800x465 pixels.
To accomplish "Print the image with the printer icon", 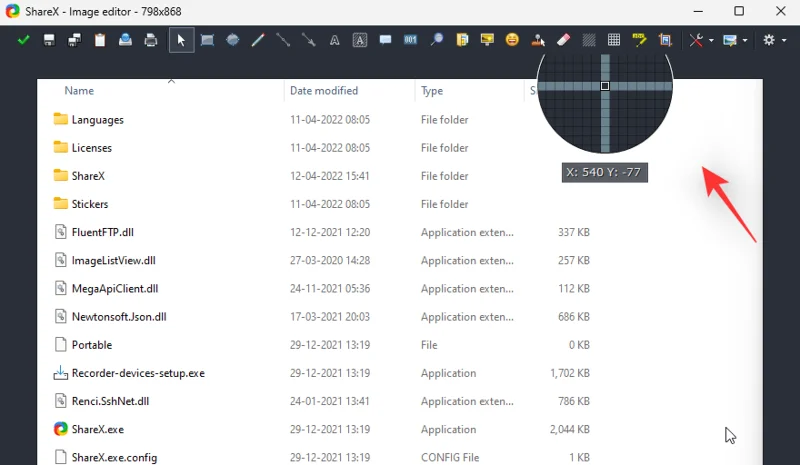I will pyautogui.click(x=151, y=40).
